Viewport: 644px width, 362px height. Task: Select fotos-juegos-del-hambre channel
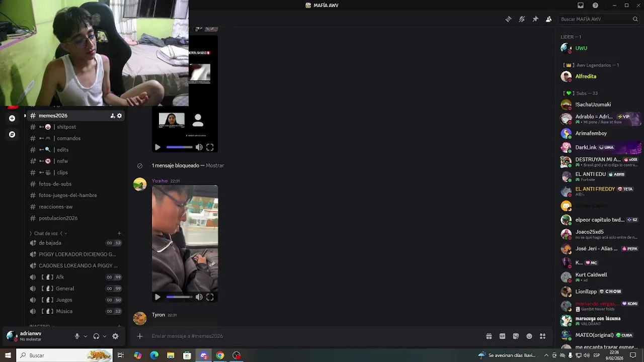pyautogui.click(x=75, y=195)
